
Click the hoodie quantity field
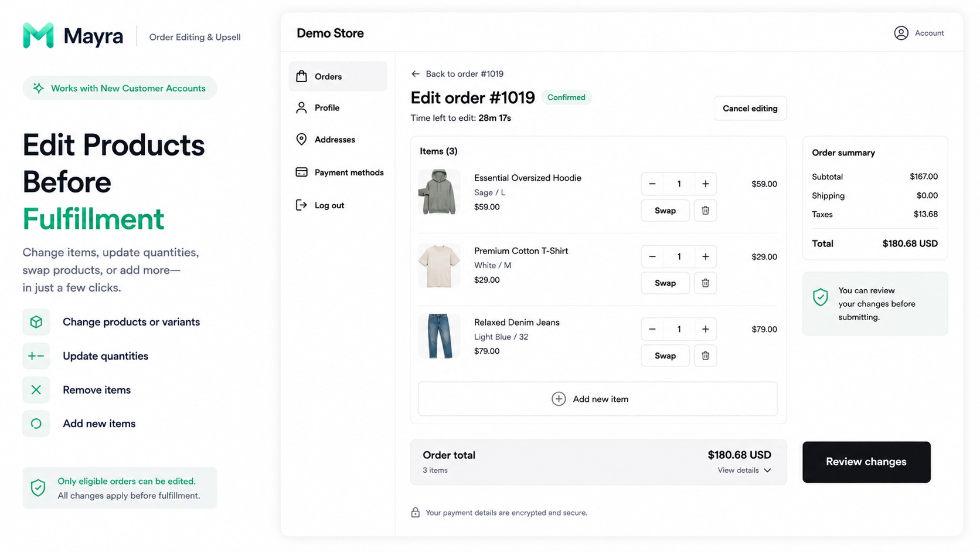click(x=679, y=184)
